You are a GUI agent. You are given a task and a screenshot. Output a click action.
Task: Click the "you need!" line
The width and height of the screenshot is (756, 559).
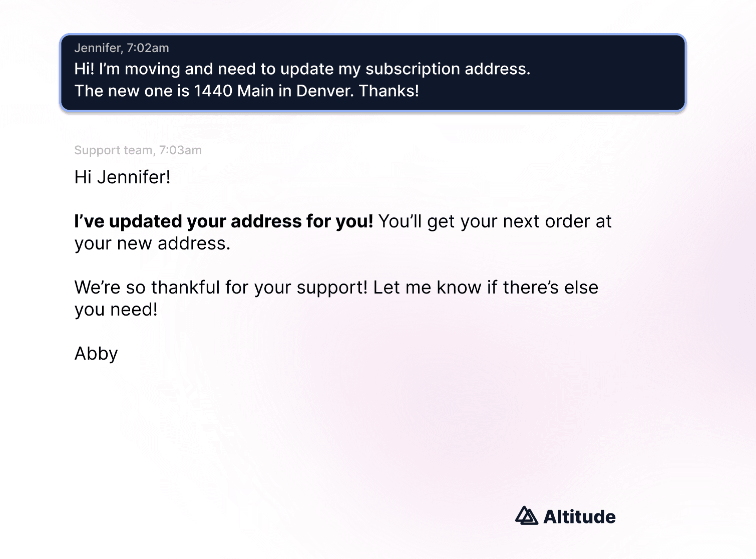(x=116, y=310)
